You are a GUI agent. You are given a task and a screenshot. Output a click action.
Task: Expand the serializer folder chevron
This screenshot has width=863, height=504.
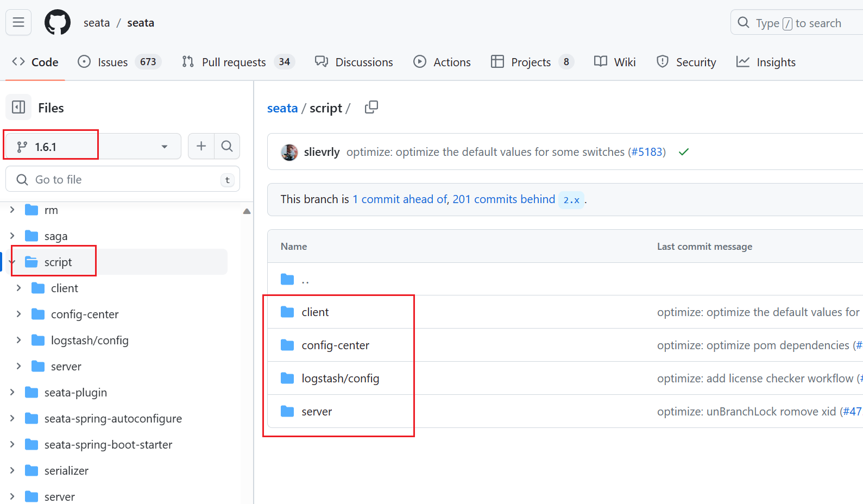click(x=12, y=470)
